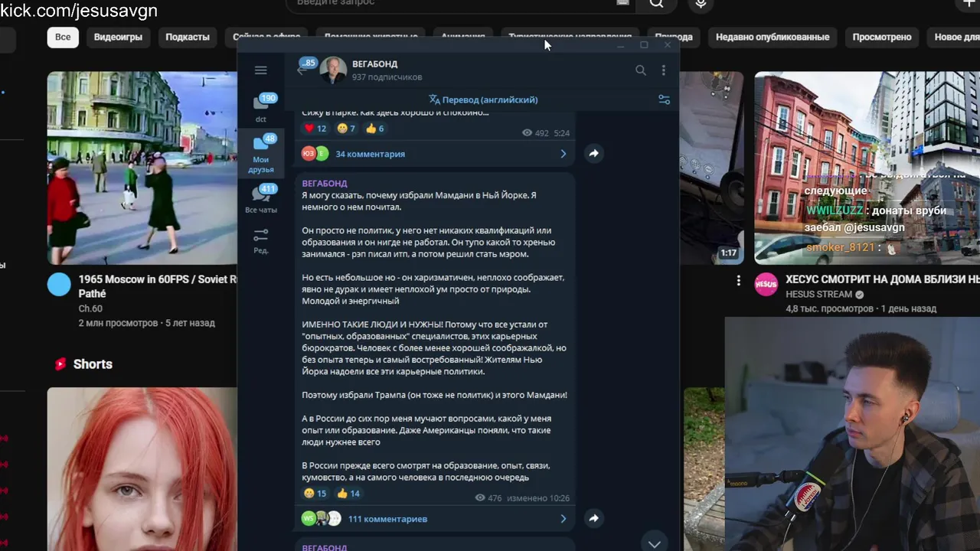Click the commenter avatars beside 111 комментариев
This screenshot has width=980, height=551.
point(321,519)
